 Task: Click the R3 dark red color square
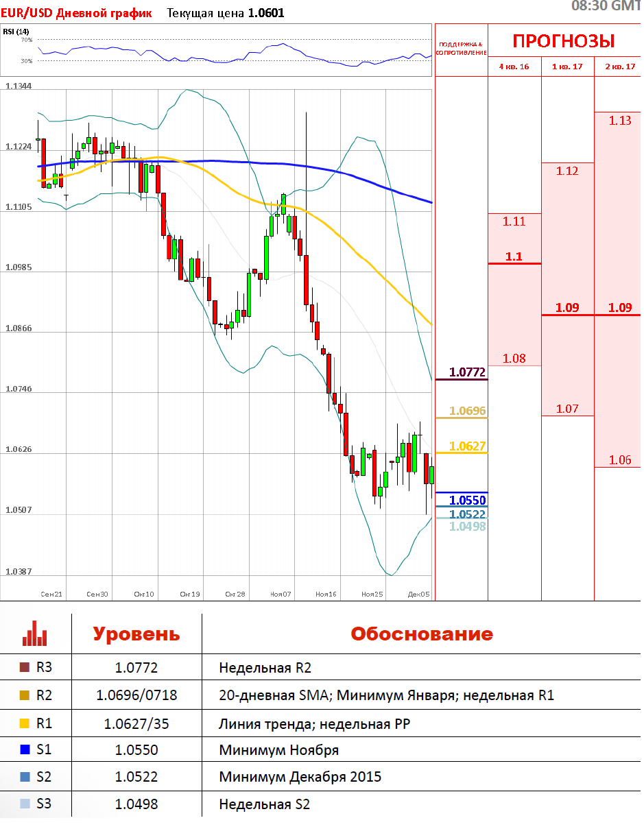tap(25, 667)
